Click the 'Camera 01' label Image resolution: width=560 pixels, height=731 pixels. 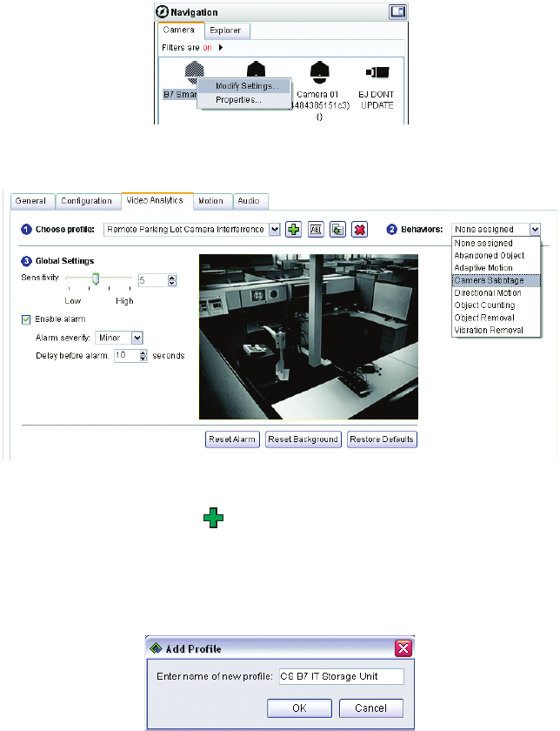tap(317, 94)
